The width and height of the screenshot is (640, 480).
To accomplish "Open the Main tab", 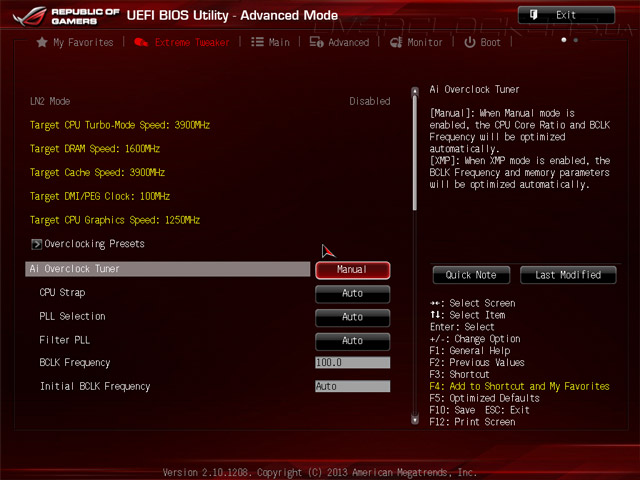I will pyautogui.click(x=270, y=42).
